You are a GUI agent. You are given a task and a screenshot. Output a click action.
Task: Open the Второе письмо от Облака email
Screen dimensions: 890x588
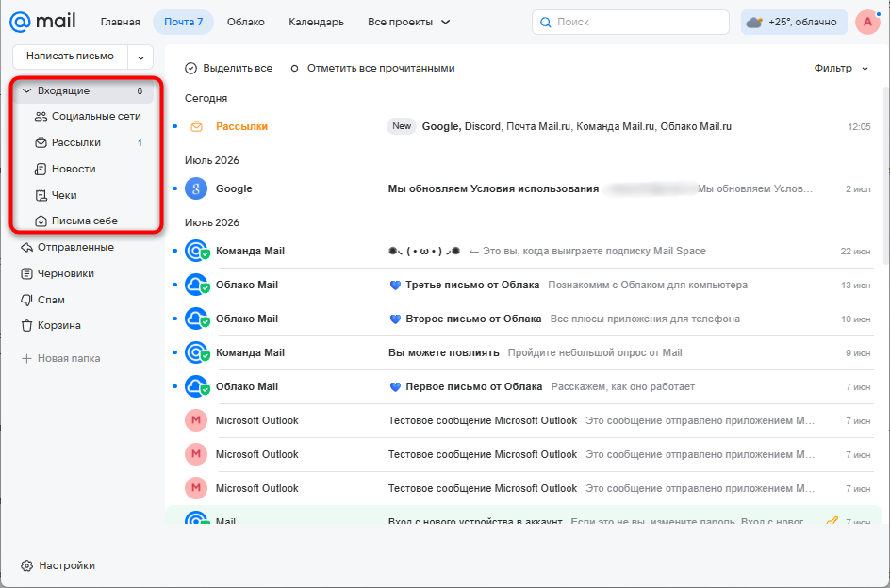pos(522,319)
